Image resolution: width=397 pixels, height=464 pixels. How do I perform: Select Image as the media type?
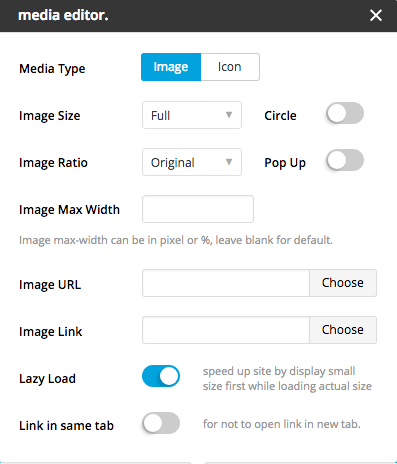(x=171, y=67)
